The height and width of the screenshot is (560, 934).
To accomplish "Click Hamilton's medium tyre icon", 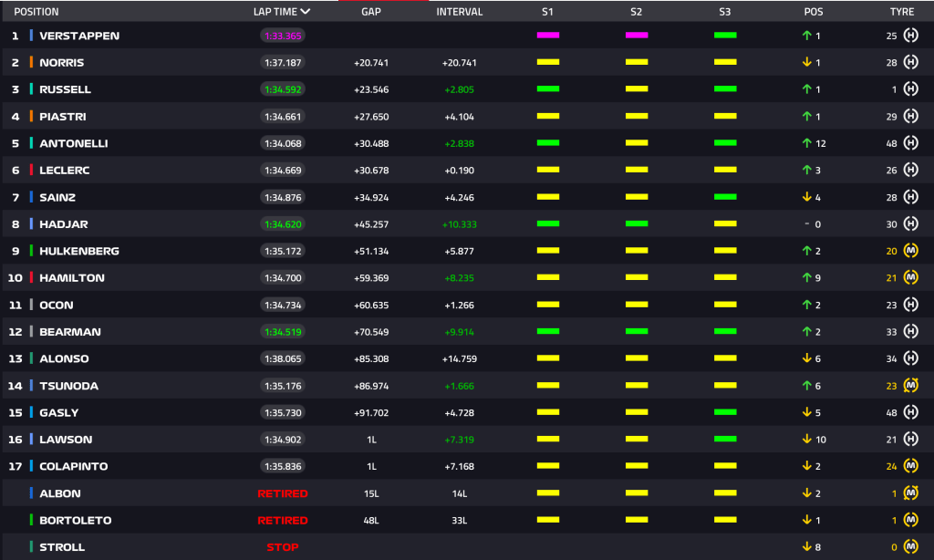I will tap(910, 277).
